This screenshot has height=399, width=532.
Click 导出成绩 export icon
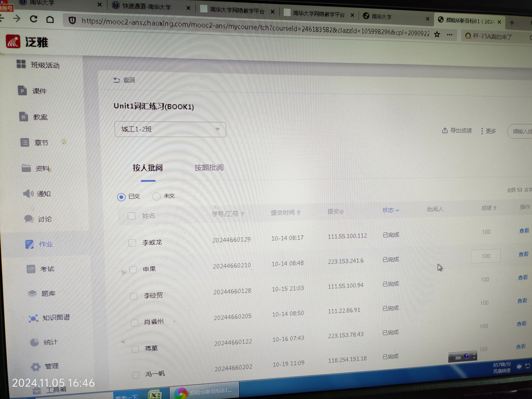[445, 130]
